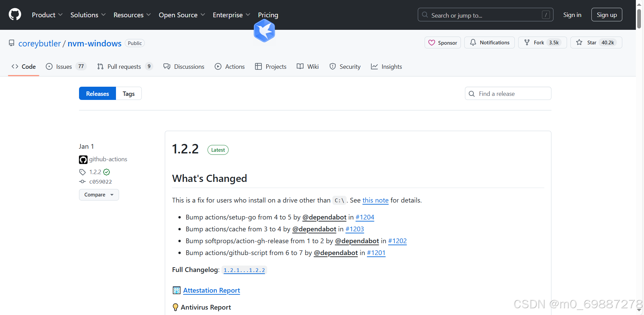The height and width of the screenshot is (315, 644).
Task: Open pull request #1203
Action: click(355, 229)
